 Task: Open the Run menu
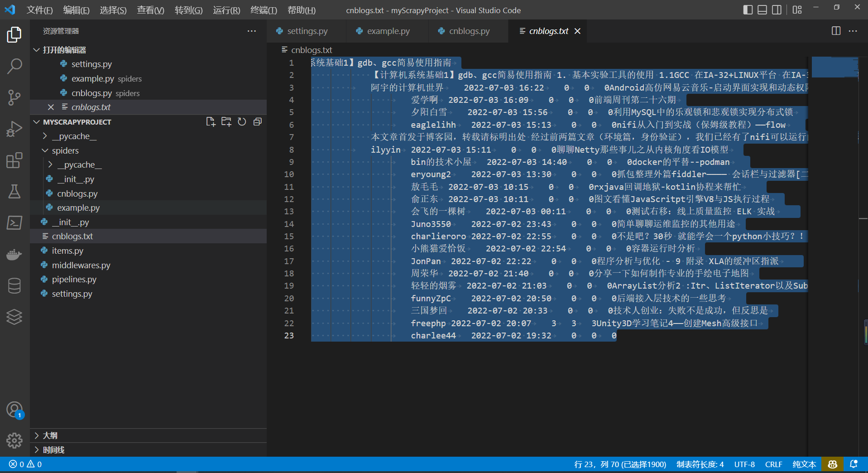226,10
